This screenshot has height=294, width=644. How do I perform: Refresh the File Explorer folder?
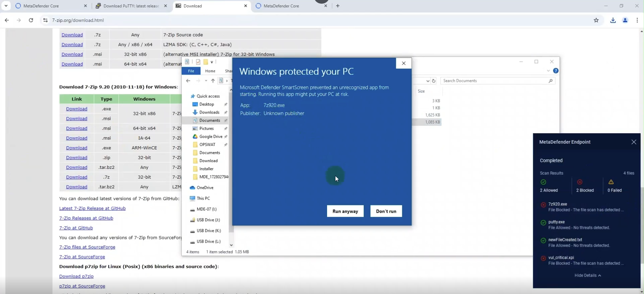[x=434, y=81]
